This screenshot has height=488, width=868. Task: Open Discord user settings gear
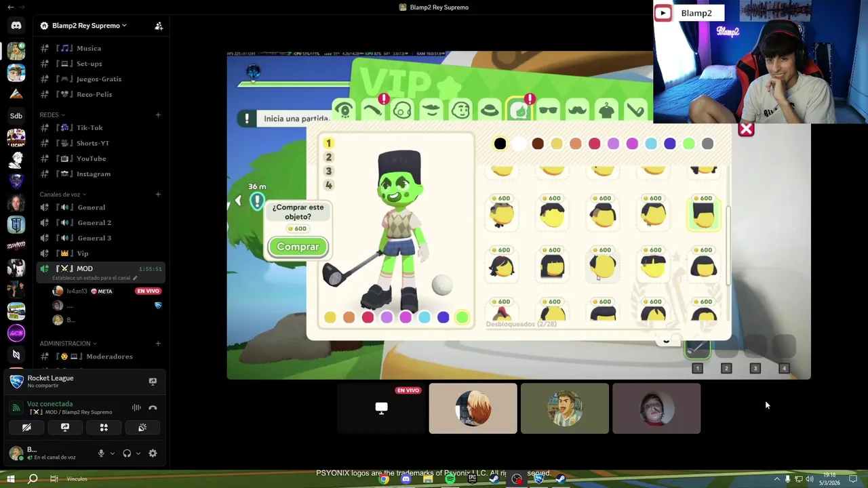(153, 453)
